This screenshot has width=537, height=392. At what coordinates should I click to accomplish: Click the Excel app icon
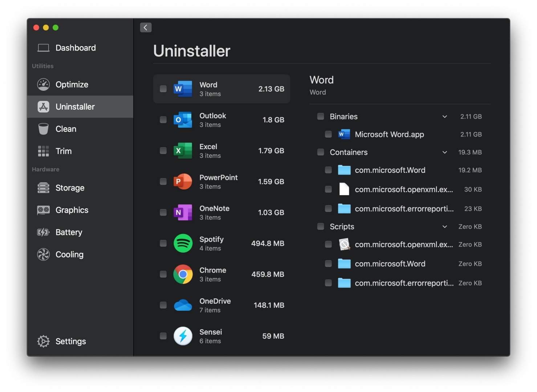point(183,151)
